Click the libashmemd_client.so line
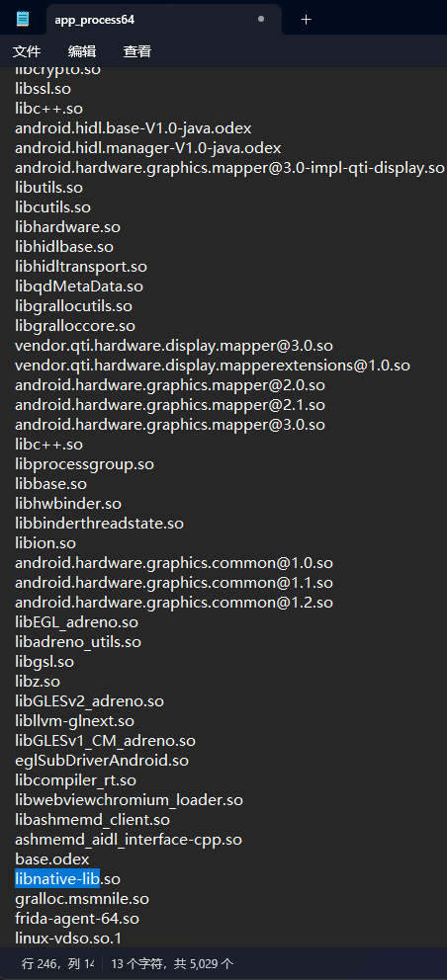Image resolution: width=447 pixels, height=980 pixels. click(93, 819)
